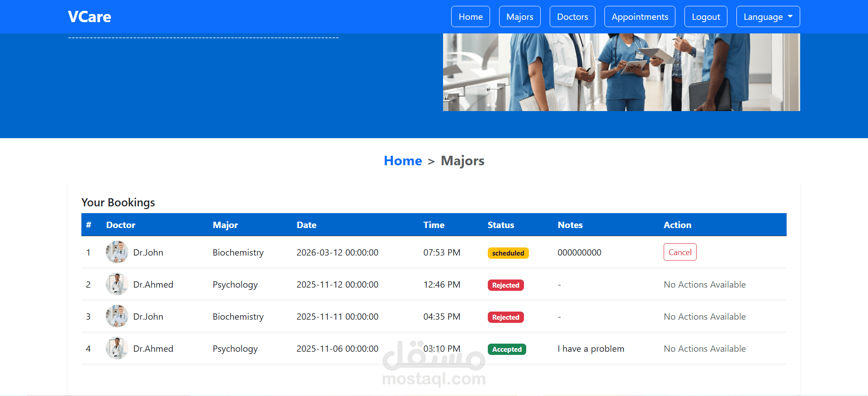Viewport: 868px width, 396px height.
Task: Click No Actions Available in row 3
Action: tap(705, 317)
